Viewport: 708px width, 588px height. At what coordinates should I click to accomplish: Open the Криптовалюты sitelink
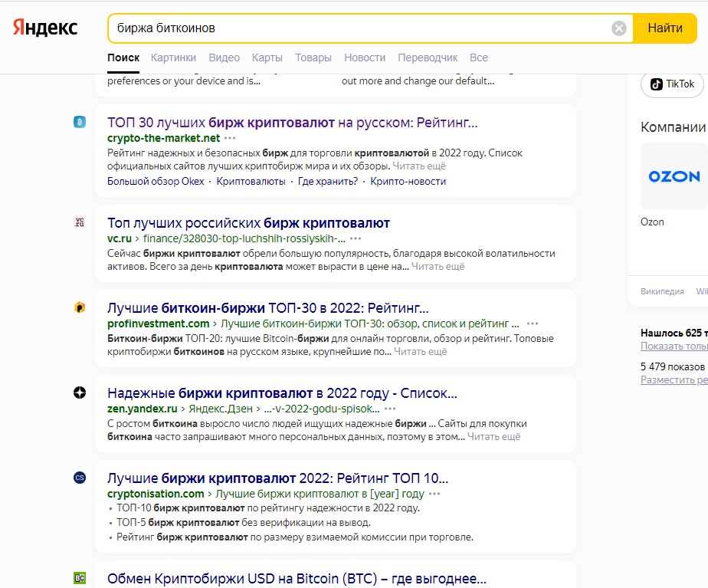point(251,182)
